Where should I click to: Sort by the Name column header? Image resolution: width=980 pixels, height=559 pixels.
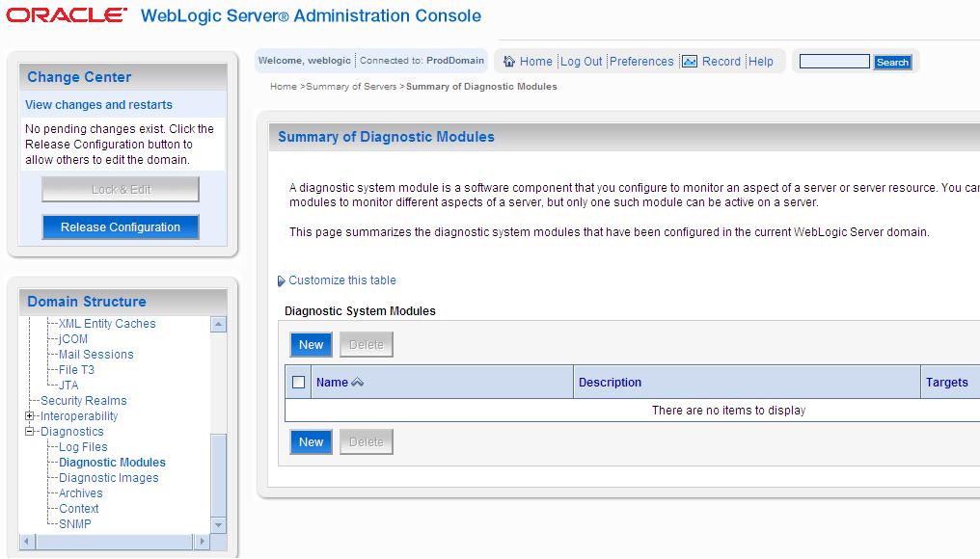332,383
